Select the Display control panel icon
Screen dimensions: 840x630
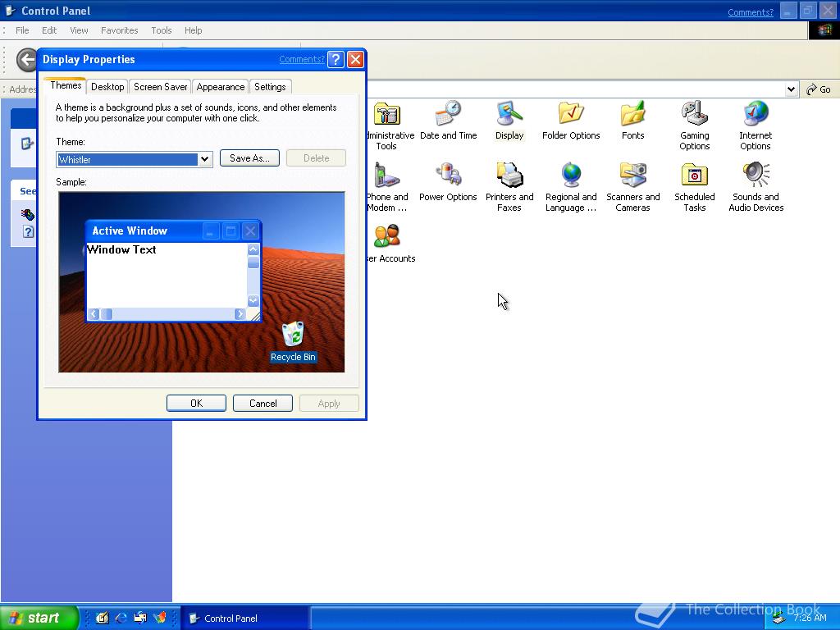coord(509,121)
